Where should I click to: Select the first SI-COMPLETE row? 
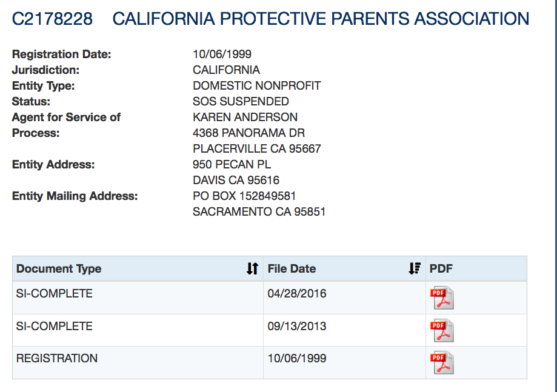coord(55,294)
